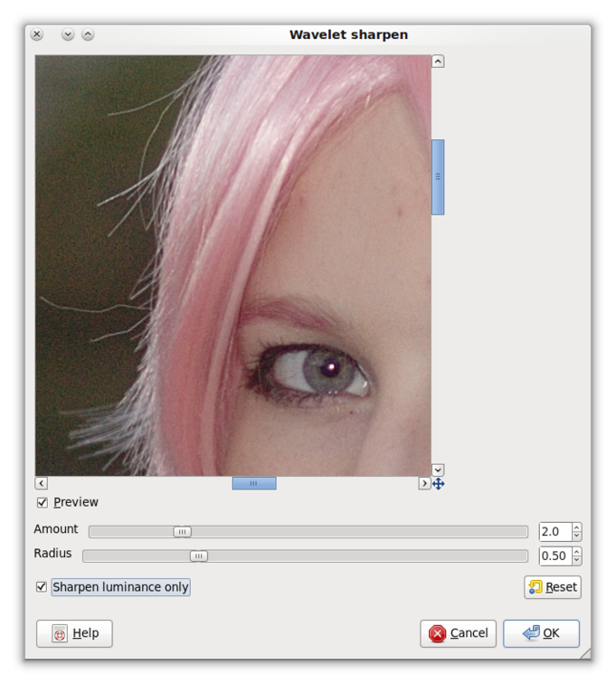Click preview scroll down arrow

click(x=438, y=470)
